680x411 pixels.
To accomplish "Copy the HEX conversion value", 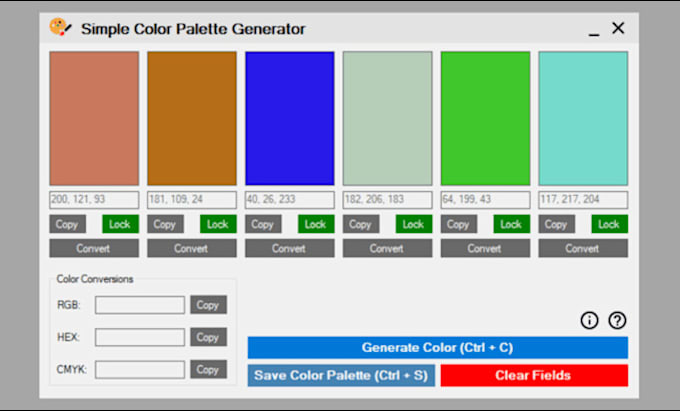I will [x=208, y=337].
